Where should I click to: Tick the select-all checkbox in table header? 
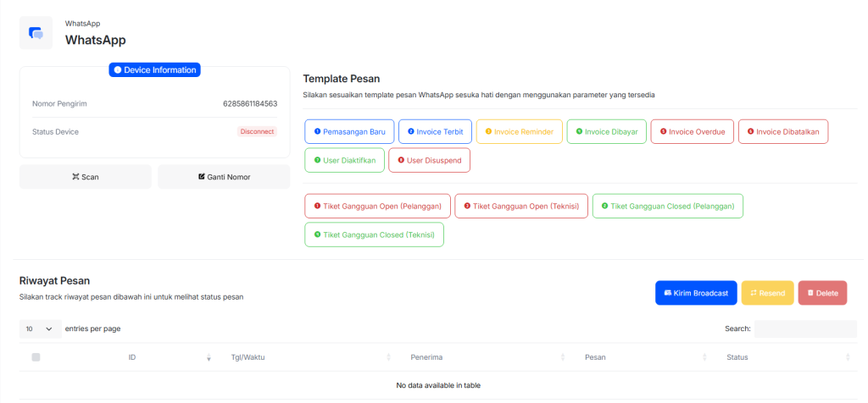pos(36,357)
